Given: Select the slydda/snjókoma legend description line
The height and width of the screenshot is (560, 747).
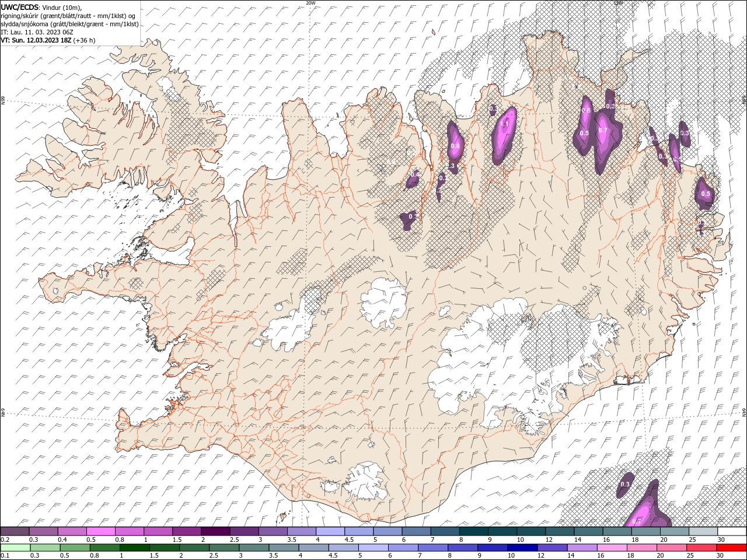Looking at the screenshot, I should pyautogui.click(x=69, y=24).
